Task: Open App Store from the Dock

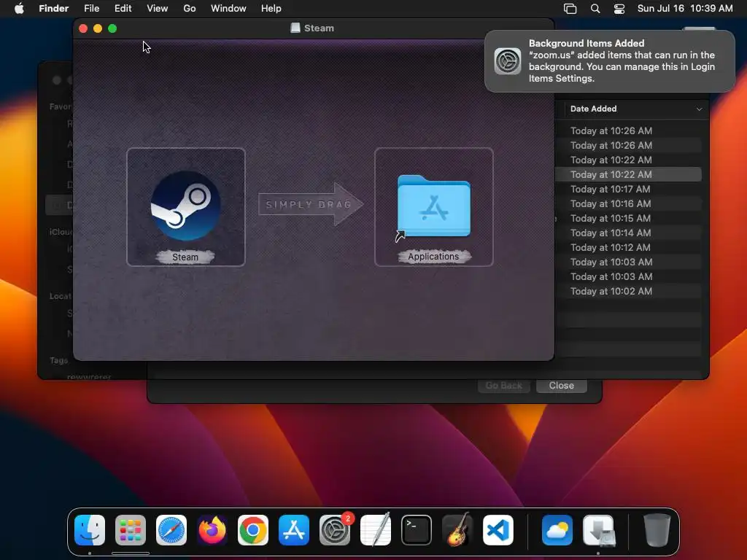Action: [294, 530]
